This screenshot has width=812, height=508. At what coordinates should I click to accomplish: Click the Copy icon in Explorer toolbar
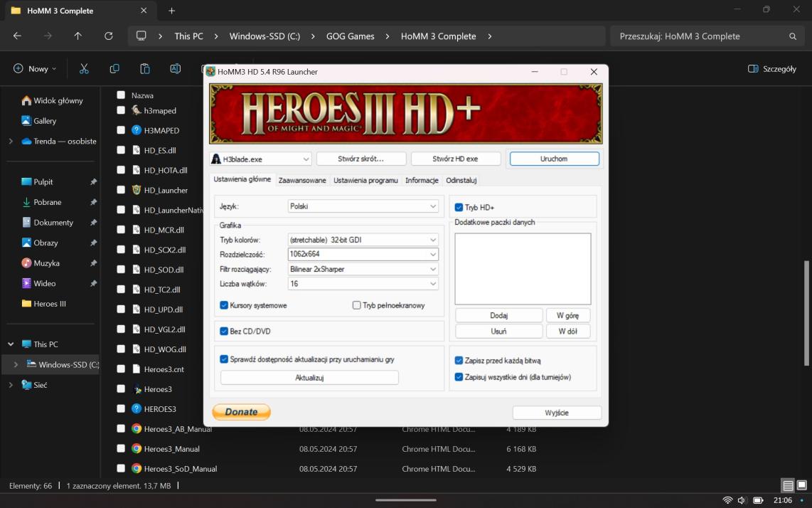114,69
